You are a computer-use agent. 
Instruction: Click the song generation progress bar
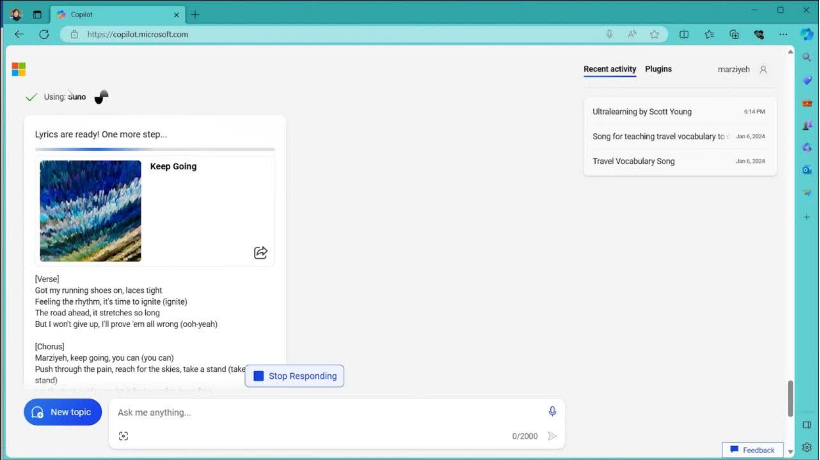[x=155, y=150]
